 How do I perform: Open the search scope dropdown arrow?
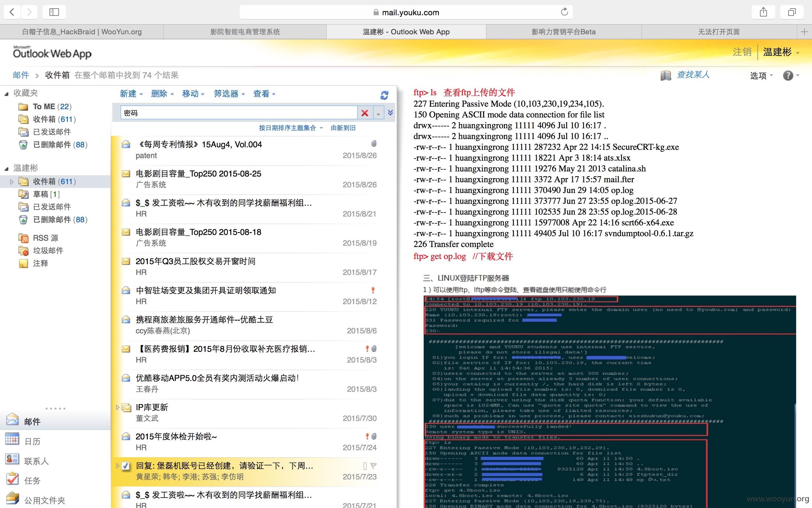378,113
